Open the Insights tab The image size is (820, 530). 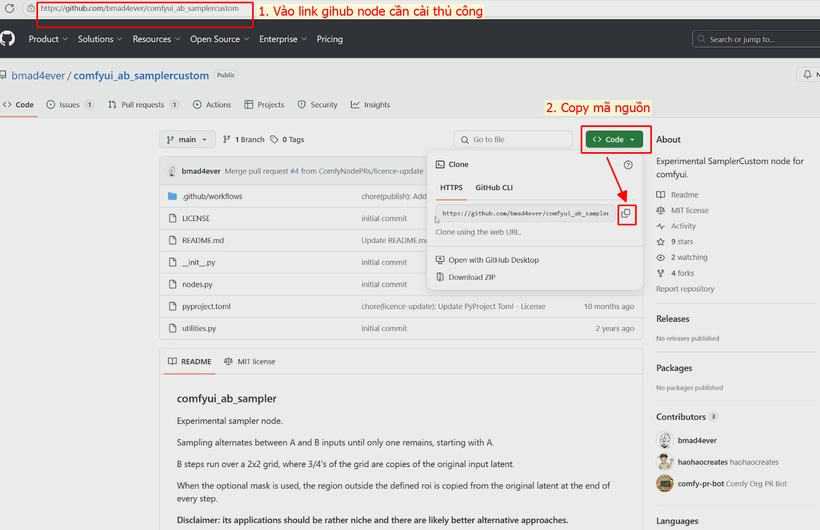point(370,105)
